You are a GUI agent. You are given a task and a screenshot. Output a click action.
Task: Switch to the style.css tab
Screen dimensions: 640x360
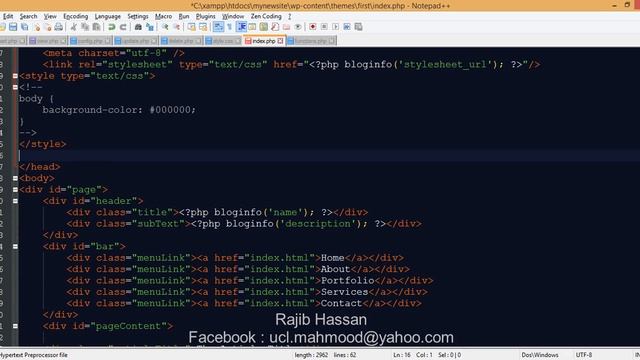[x=223, y=41]
